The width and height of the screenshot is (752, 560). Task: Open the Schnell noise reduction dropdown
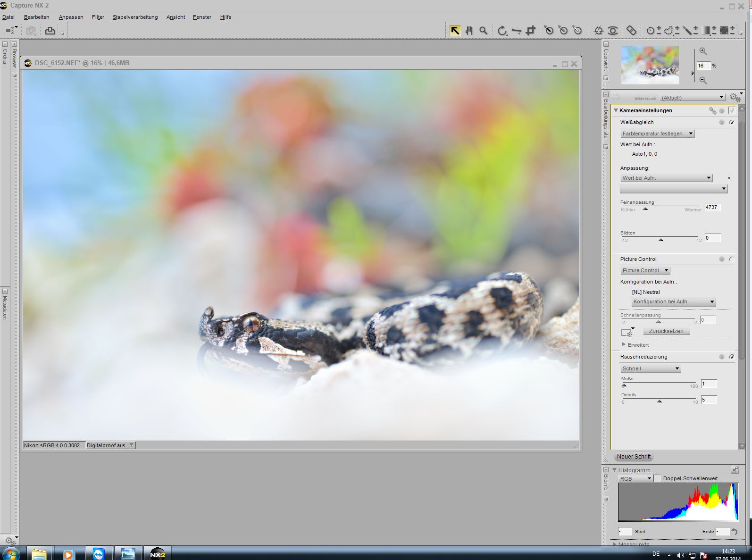650,368
